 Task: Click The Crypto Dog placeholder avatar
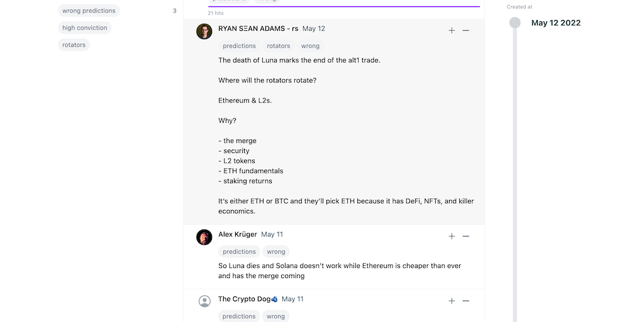point(204,301)
